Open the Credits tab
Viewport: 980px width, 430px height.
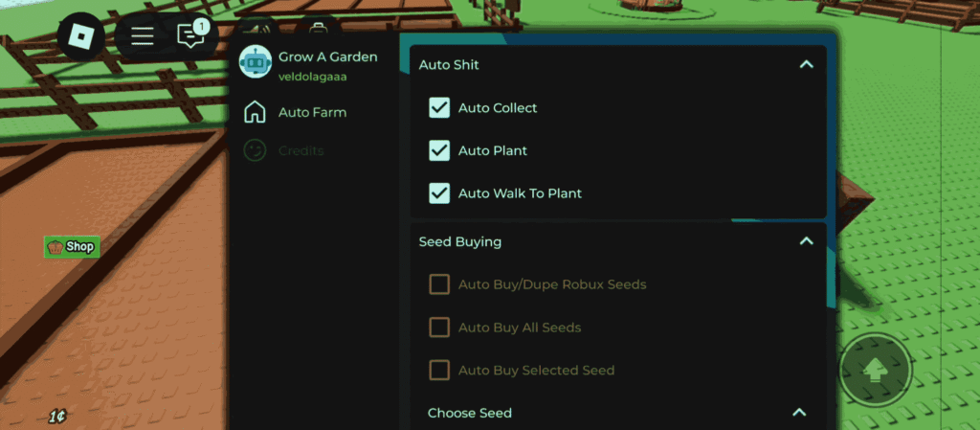pyautogui.click(x=301, y=150)
